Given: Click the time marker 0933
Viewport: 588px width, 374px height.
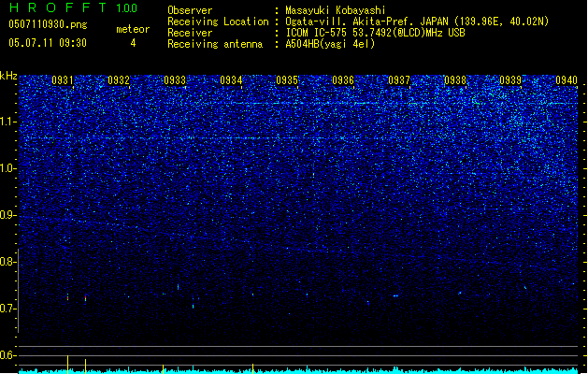Looking at the screenshot, I should tap(175, 80).
